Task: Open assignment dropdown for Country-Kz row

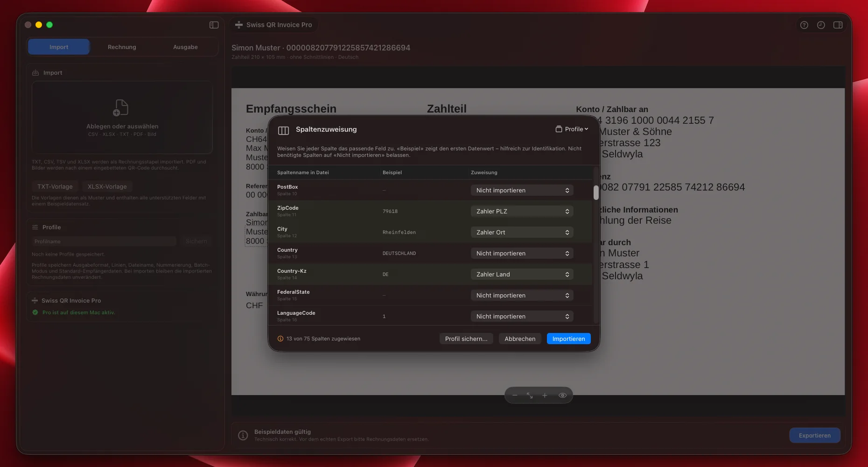Action: coord(522,274)
